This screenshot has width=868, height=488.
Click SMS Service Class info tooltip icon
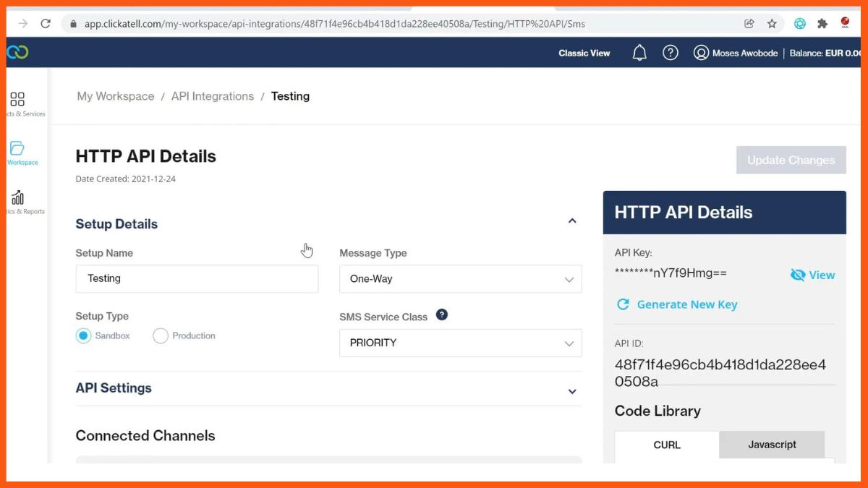[442, 315]
